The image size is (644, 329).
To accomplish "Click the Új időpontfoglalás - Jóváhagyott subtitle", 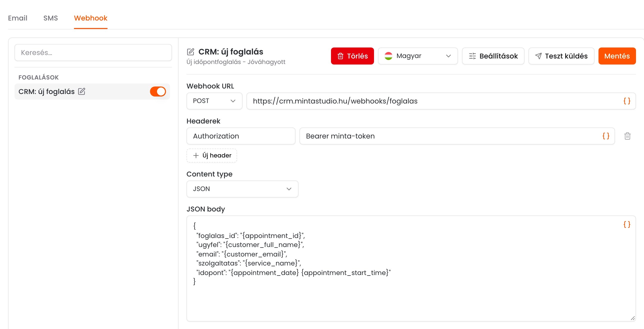I will (x=236, y=62).
